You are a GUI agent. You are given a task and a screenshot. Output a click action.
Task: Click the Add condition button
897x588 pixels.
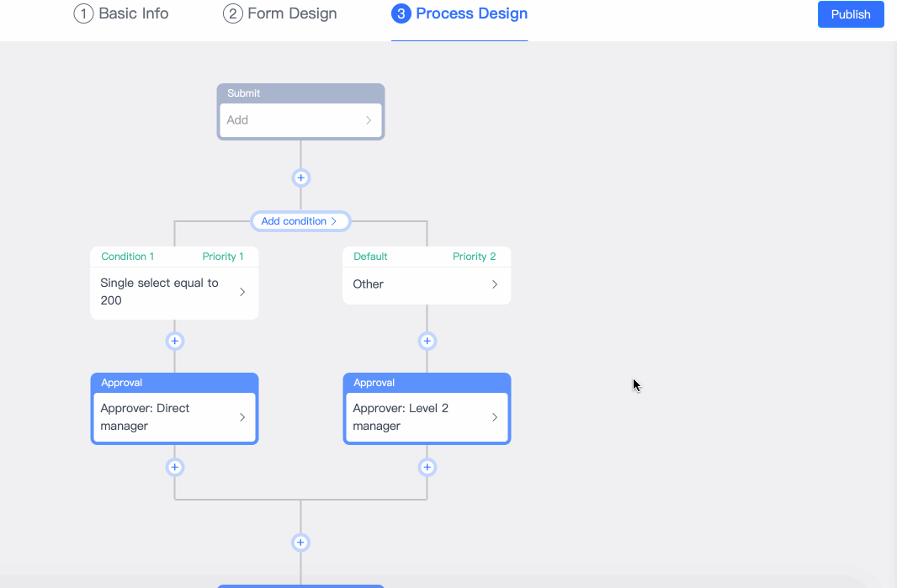tap(300, 221)
